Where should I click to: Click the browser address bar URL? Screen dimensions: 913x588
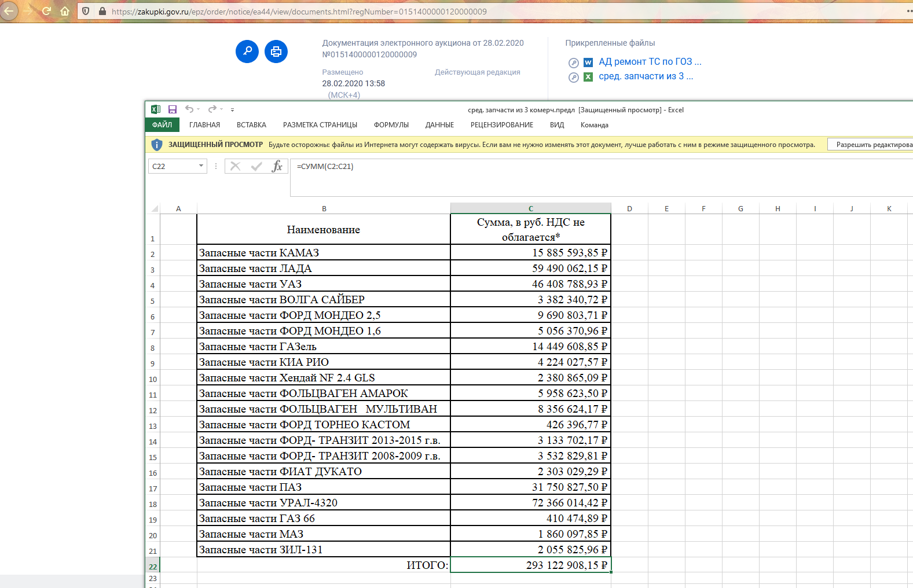coord(299,12)
